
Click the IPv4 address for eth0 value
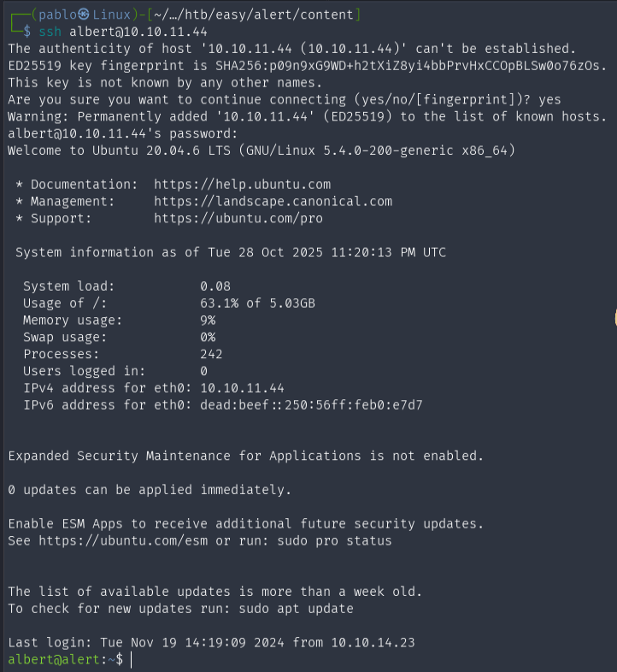click(242, 388)
